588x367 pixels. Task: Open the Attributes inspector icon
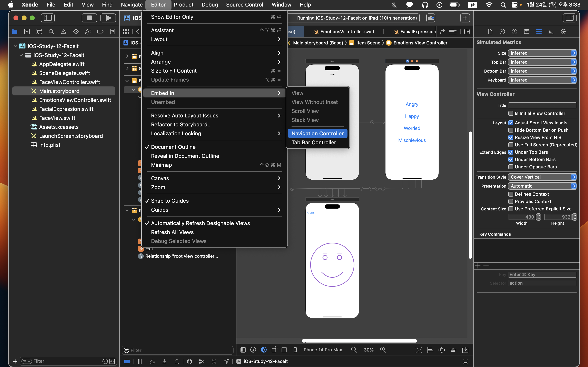[539, 32]
